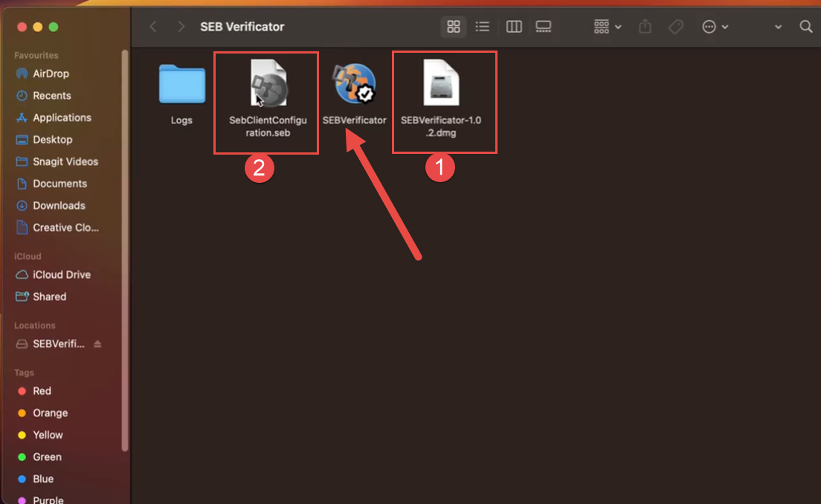Select the Red tag in sidebar
This screenshot has height=504, width=821.
tap(42, 391)
